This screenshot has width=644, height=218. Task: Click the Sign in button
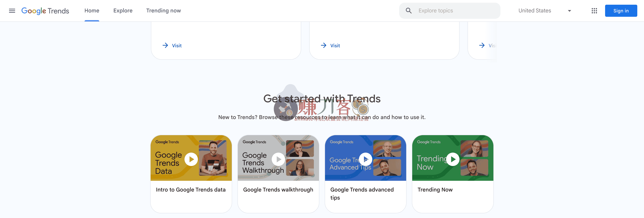pos(621,11)
